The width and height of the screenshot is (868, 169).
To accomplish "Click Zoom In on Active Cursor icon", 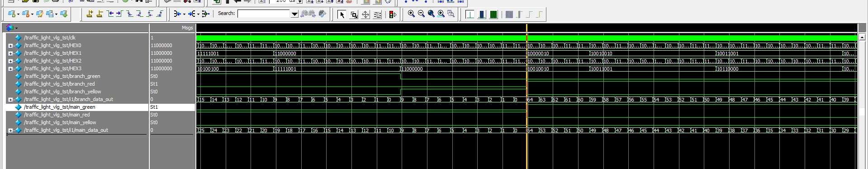I will (x=441, y=14).
